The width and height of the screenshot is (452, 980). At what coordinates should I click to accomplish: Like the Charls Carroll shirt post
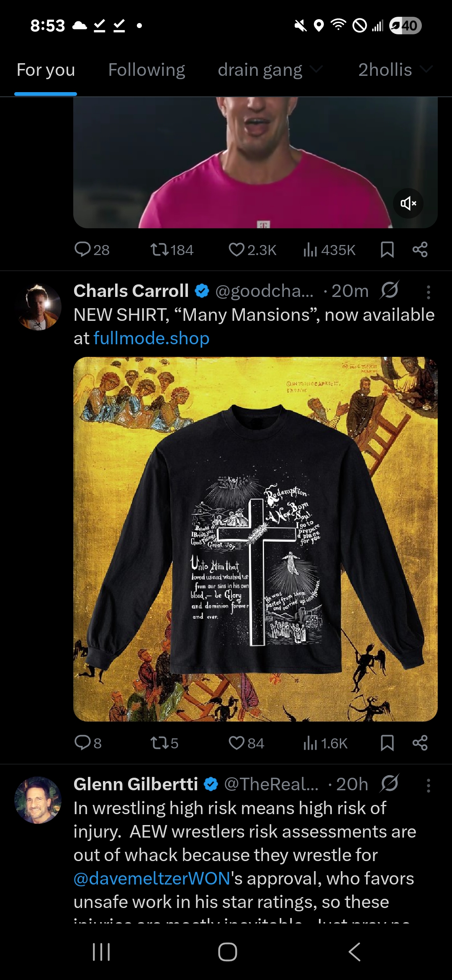click(x=246, y=743)
